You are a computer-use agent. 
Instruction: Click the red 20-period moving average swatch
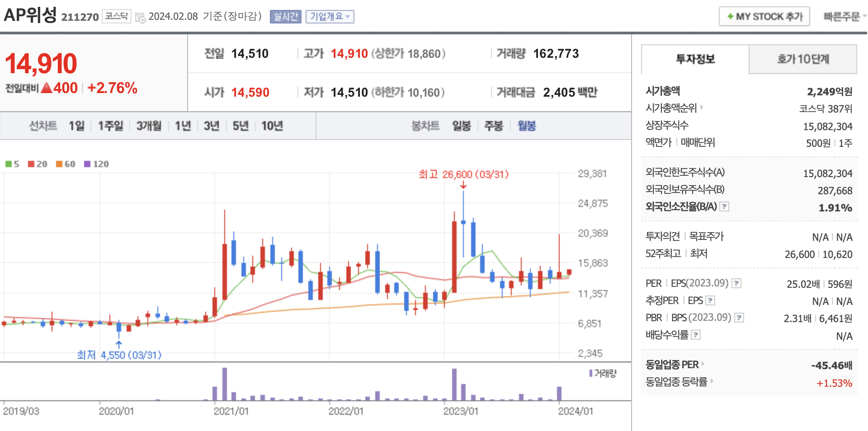(31, 164)
